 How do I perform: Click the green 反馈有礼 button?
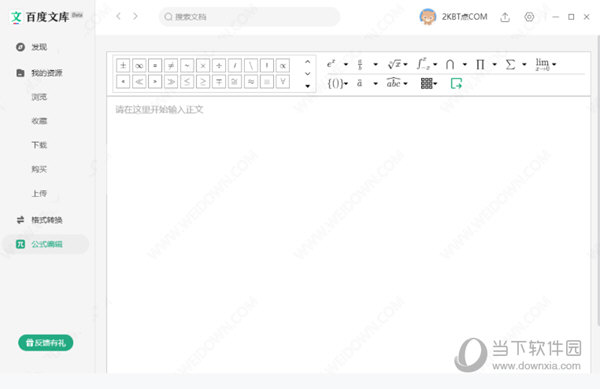coord(46,343)
